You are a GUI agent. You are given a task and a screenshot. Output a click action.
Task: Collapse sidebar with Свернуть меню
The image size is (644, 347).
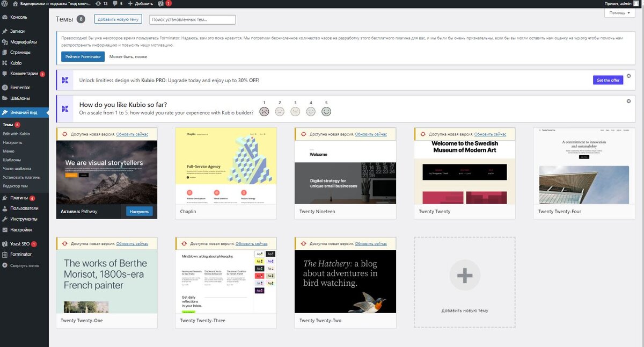pos(24,265)
